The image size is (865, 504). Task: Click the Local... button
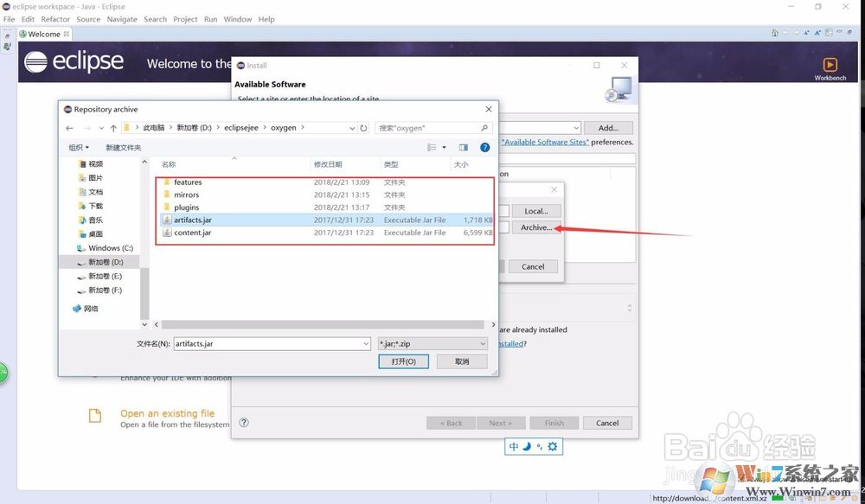coord(535,211)
